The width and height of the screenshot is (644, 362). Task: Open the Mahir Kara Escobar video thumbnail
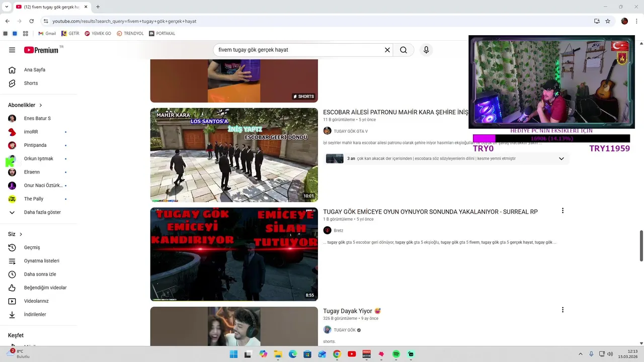234,155
